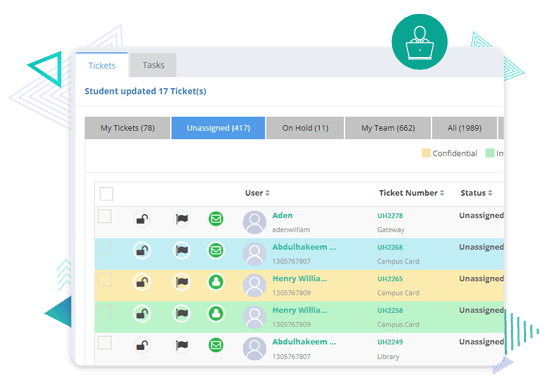Viewport: 550px width, 387px height.
Task: Check the checkbox for ticket UH2249
Action: 105,342
